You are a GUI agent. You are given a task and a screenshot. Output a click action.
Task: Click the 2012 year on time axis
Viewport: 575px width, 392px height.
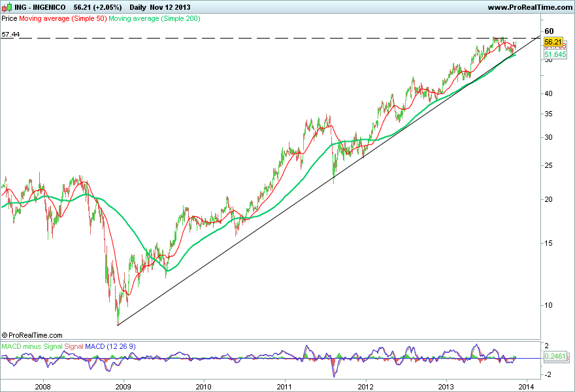pos(366,387)
